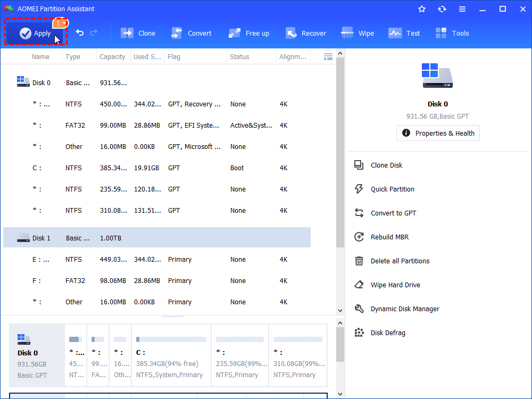
Task: Open column settings list icon
Action: coord(328,57)
